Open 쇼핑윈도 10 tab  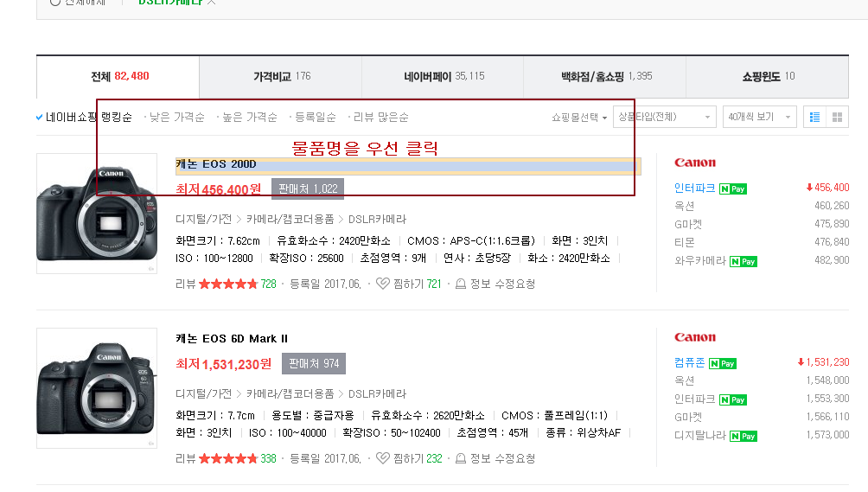[767, 76]
